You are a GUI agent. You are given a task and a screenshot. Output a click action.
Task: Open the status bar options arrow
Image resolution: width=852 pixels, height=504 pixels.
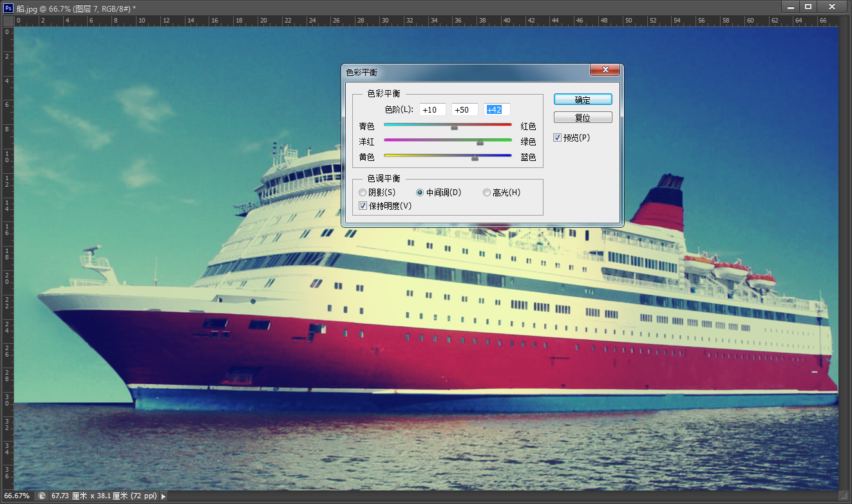(x=163, y=496)
